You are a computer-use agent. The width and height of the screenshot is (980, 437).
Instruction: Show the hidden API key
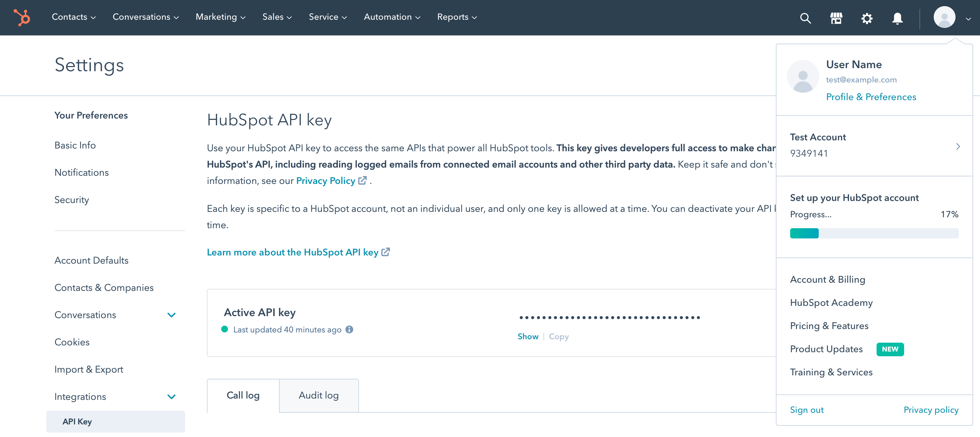(528, 337)
